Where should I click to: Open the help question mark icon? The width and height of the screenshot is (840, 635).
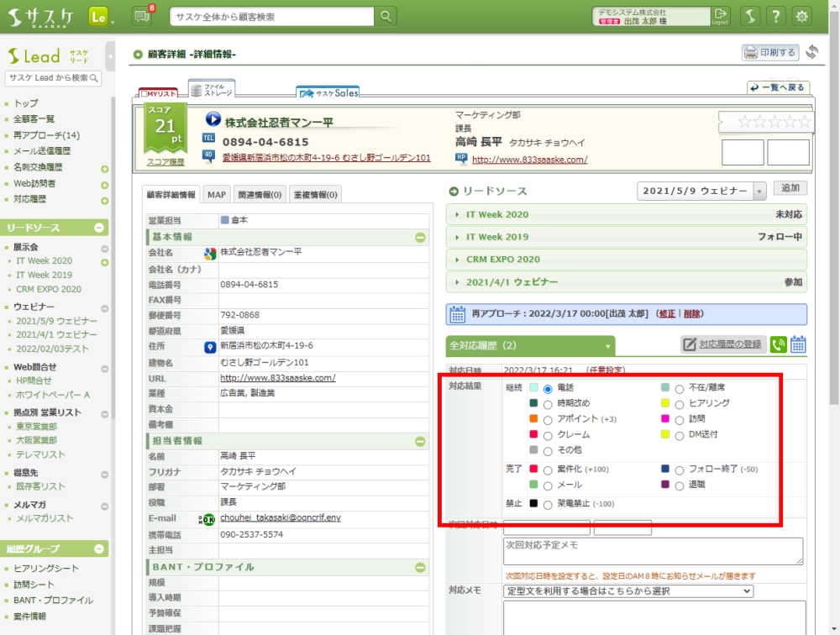point(776,17)
